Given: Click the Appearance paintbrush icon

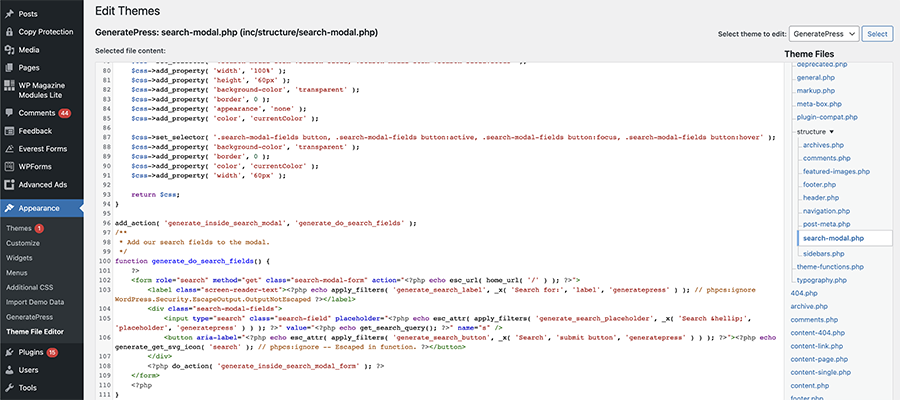Looking at the screenshot, I should pyautogui.click(x=9, y=208).
